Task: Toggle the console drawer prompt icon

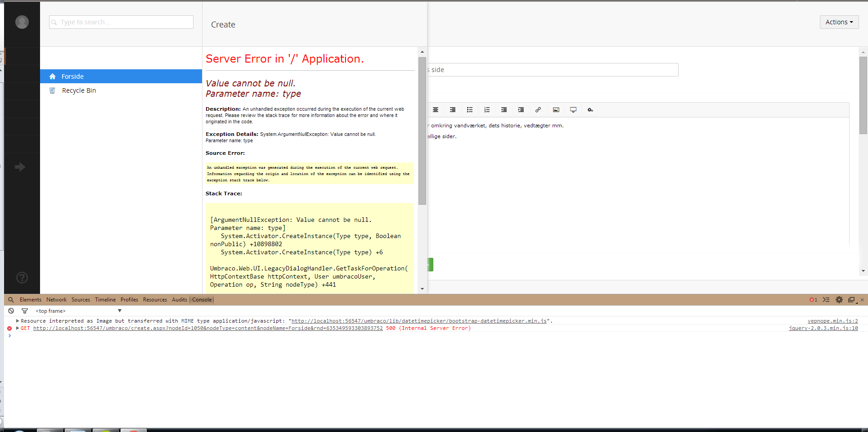Action: point(826,300)
